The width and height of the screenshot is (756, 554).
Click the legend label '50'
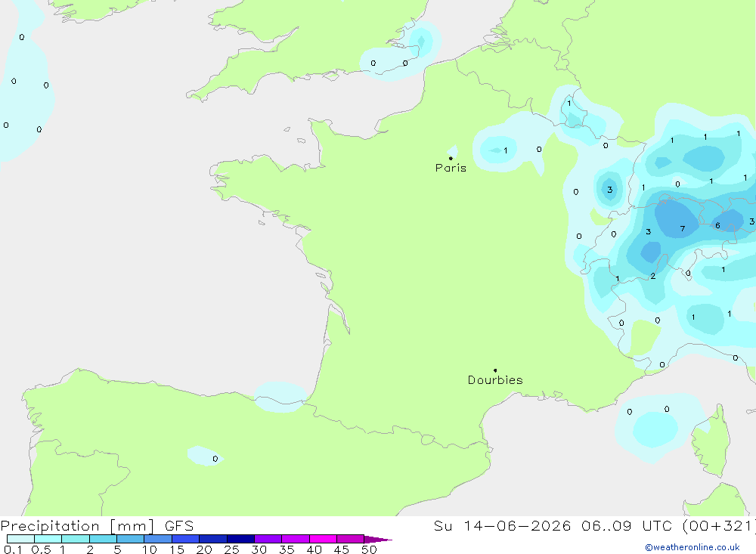tap(369, 549)
